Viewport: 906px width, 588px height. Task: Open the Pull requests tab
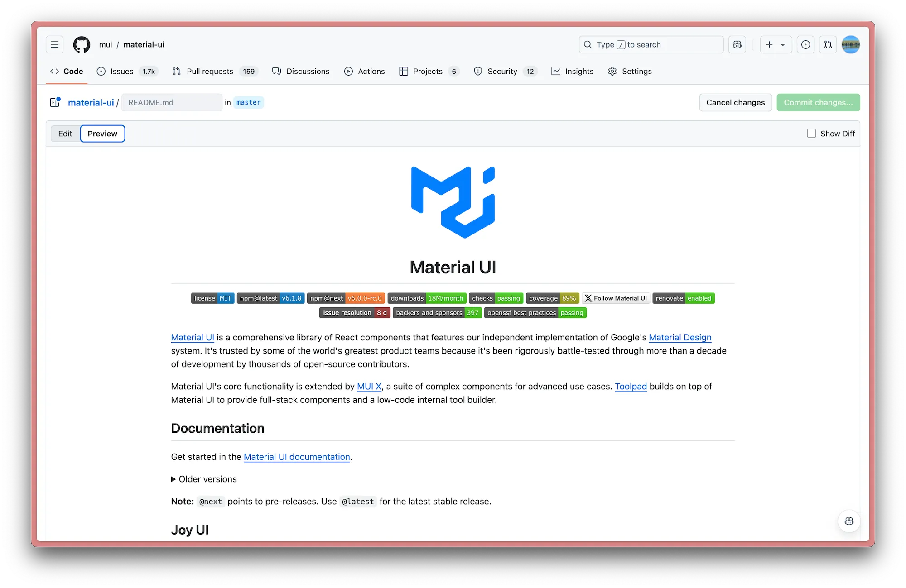[215, 71]
